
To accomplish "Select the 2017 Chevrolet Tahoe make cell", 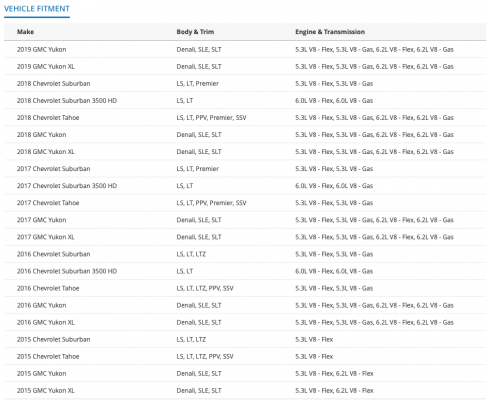I will point(48,203).
